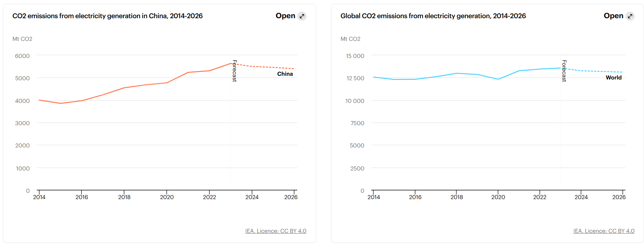Click the blue World emissions line

click(456, 73)
